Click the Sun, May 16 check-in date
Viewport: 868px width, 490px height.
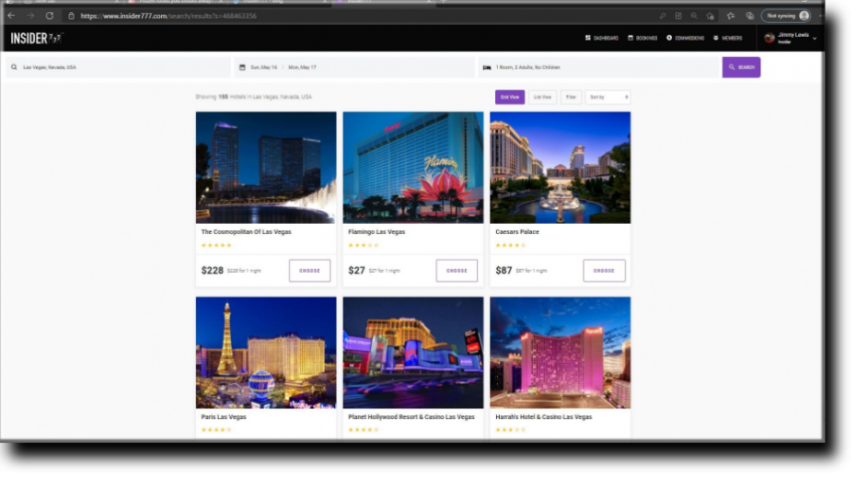(263, 67)
